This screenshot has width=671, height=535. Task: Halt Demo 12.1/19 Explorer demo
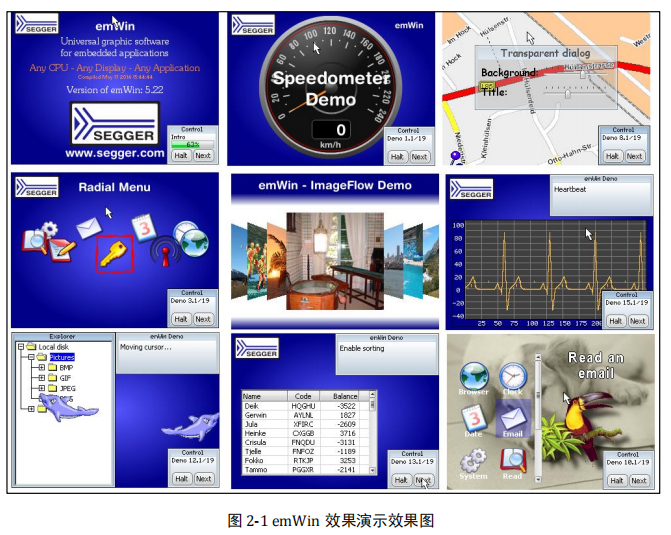click(182, 479)
